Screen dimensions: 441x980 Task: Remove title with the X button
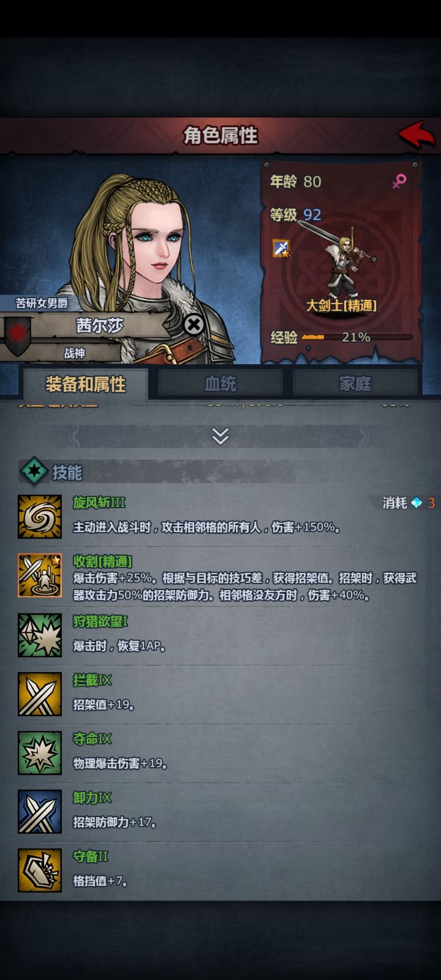point(194,324)
